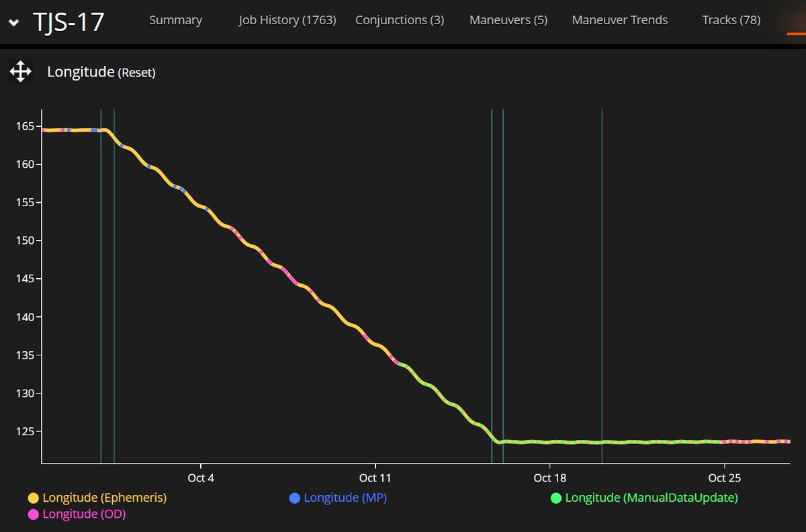Image resolution: width=806 pixels, height=532 pixels.
Task: Click the 145 y-axis value
Action: pos(24,279)
